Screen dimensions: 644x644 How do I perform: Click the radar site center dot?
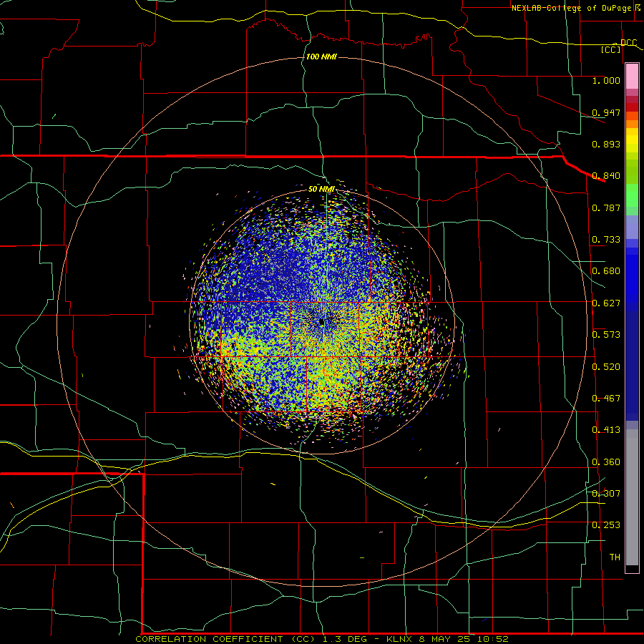pos(321,323)
